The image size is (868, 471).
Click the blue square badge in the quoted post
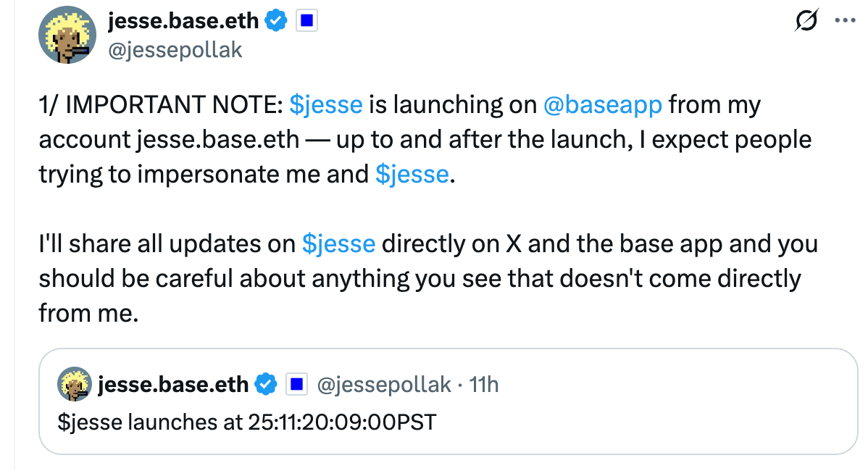click(297, 384)
